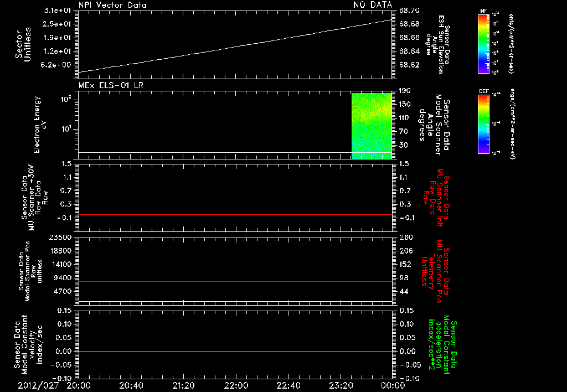Click the 110 scanner angle tick value
This screenshot has width=567, height=392.
click(405, 118)
